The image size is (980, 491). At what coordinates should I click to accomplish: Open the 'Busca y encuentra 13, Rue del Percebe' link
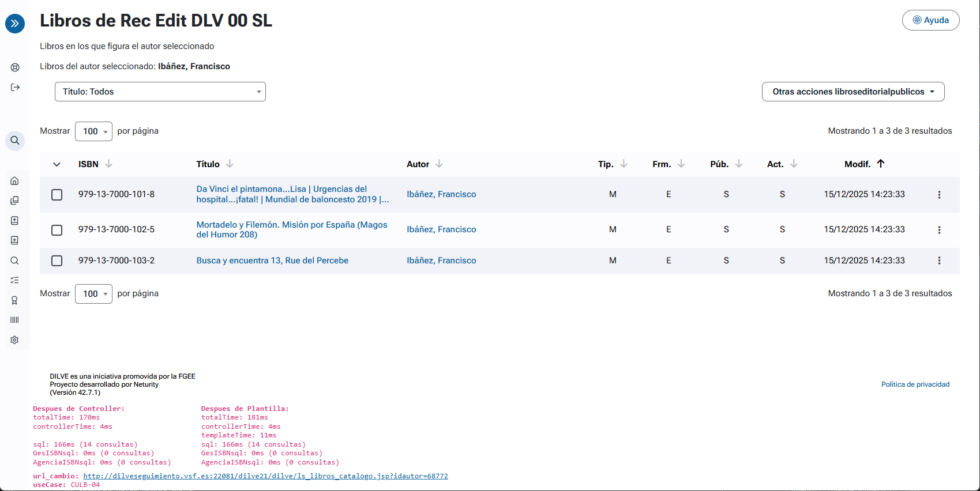tap(272, 260)
